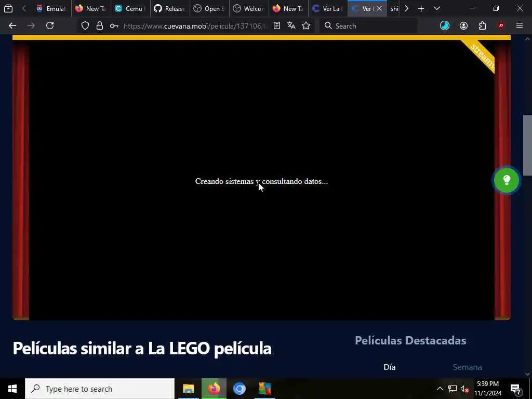Translate this page icon
This screenshot has width=532, height=399.
(291, 26)
